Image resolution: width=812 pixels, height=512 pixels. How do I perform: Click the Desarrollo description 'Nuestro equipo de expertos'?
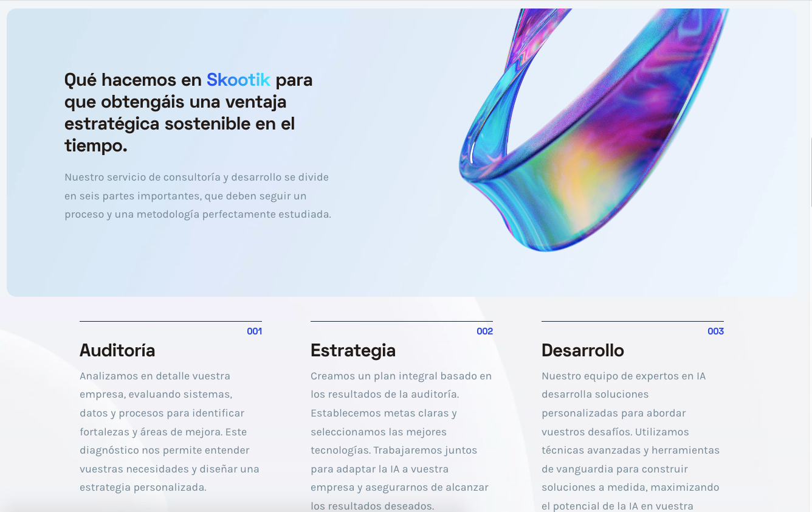click(x=632, y=441)
